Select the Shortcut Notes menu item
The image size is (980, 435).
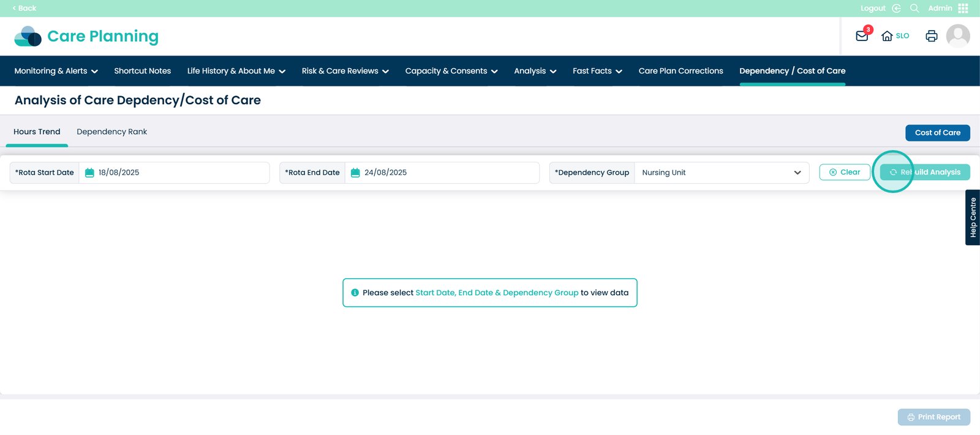[x=142, y=71]
